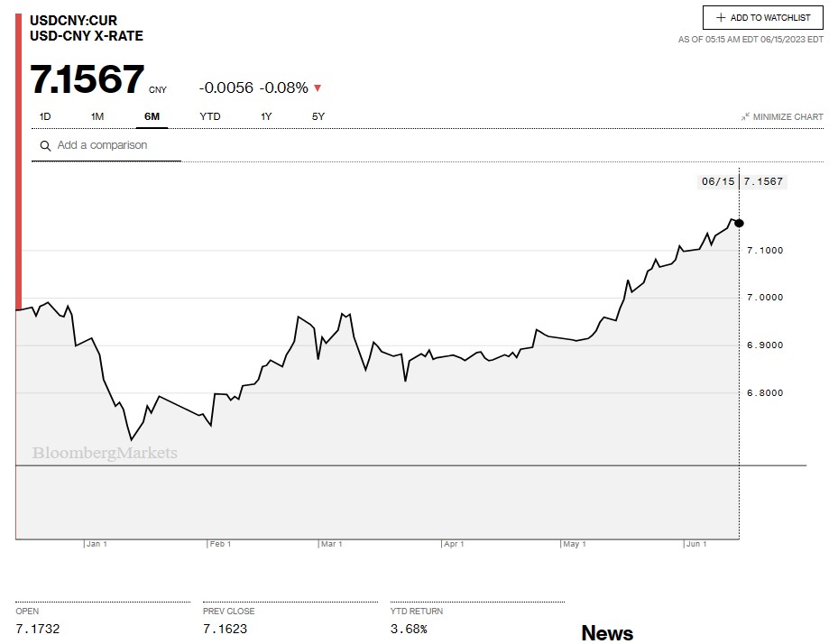The image size is (838, 644).
Task: Select the 1D time range tab
Action: pos(45,116)
